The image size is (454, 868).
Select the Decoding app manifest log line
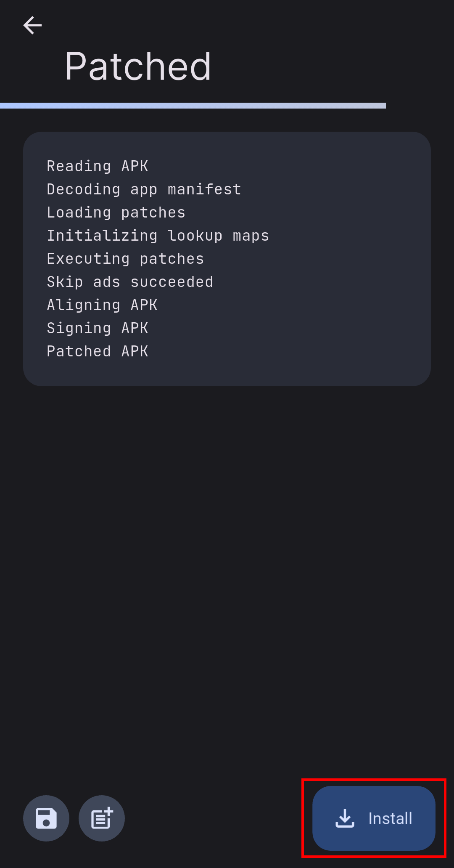click(x=144, y=189)
